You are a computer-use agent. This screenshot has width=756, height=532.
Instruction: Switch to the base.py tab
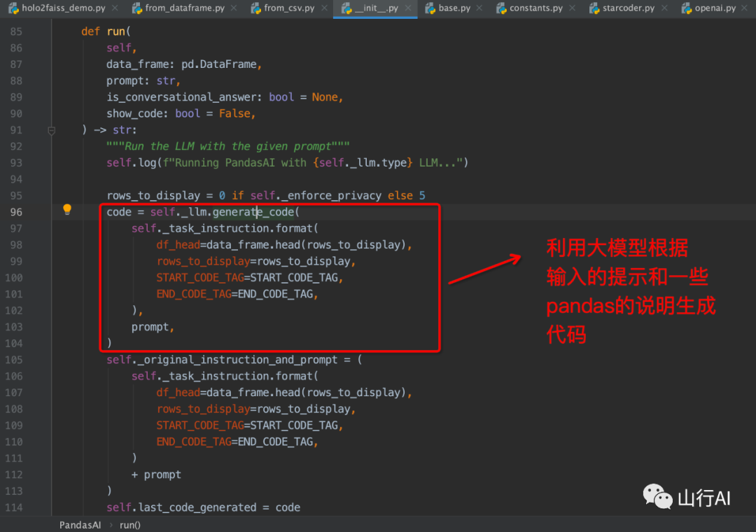pos(454,8)
